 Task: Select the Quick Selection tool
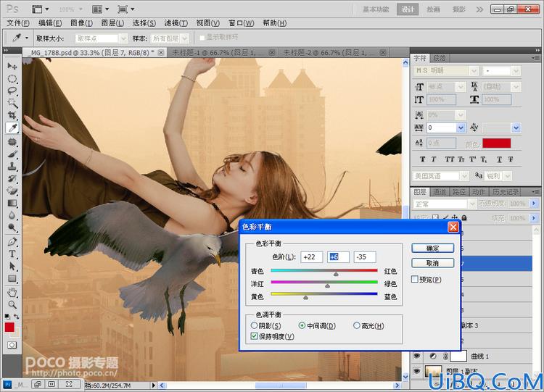12,103
